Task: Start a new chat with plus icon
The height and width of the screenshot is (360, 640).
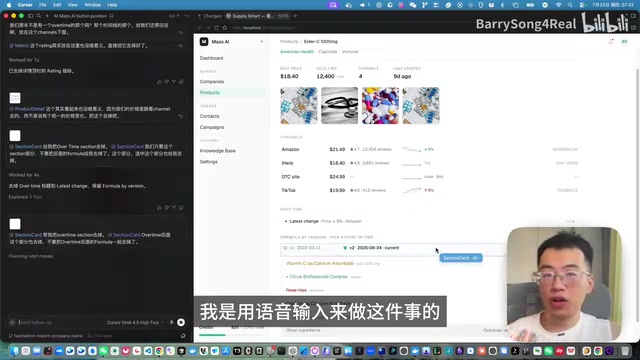Action: click(47, 16)
